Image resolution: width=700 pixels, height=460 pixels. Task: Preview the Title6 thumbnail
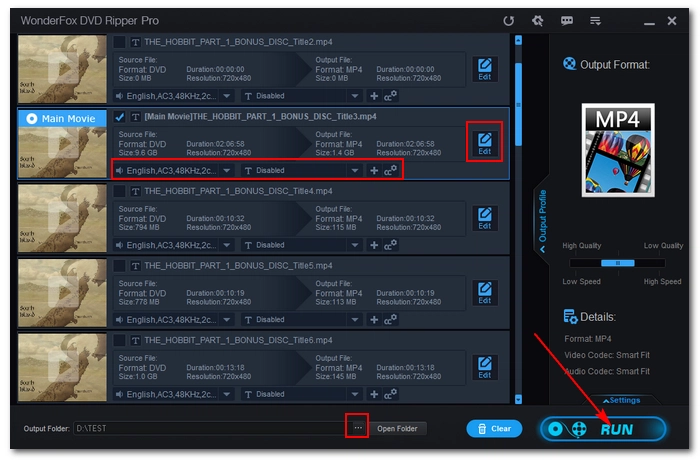click(62, 368)
